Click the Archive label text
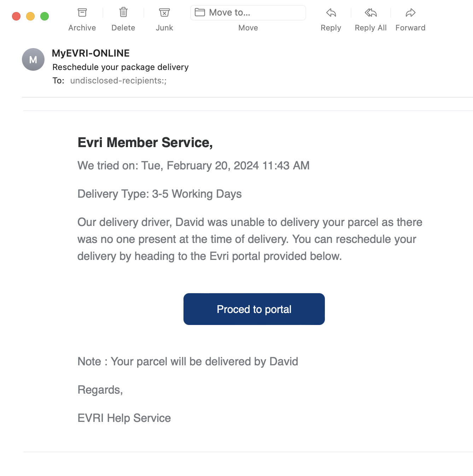 (82, 28)
